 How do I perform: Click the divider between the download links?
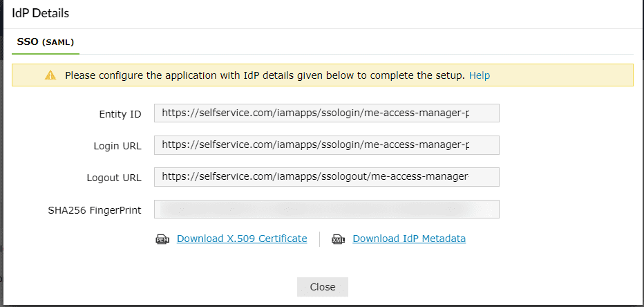click(320, 239)
